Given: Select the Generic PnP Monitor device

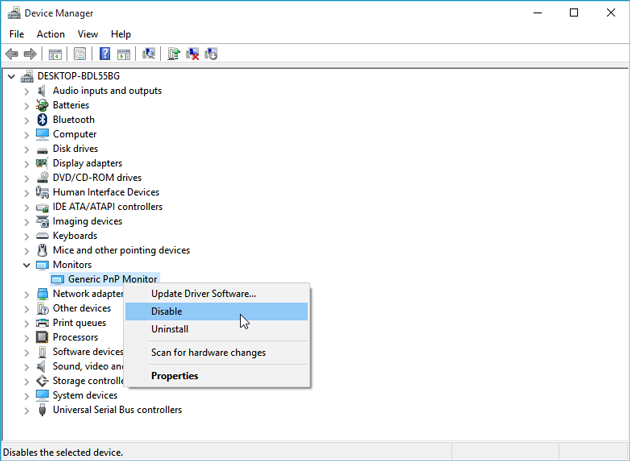Looking at the screenshot, I should 112,279.
